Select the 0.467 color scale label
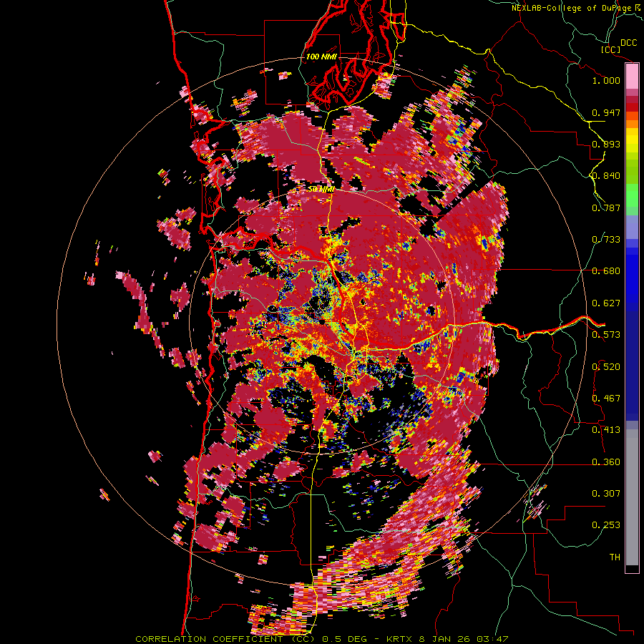This screenshot has height=644, width=644. 606,399
